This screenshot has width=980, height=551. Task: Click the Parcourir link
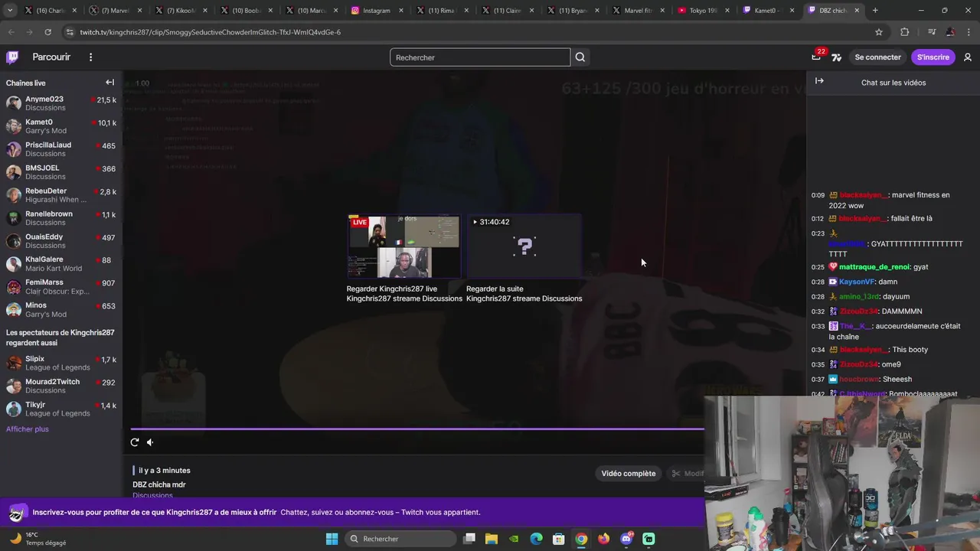click(51, 57)
